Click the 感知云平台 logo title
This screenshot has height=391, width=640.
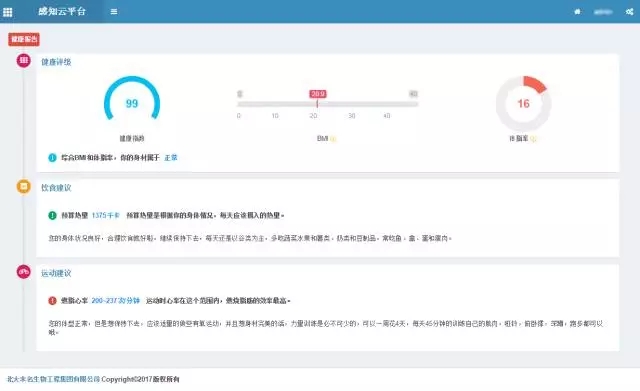coord(62,11)
